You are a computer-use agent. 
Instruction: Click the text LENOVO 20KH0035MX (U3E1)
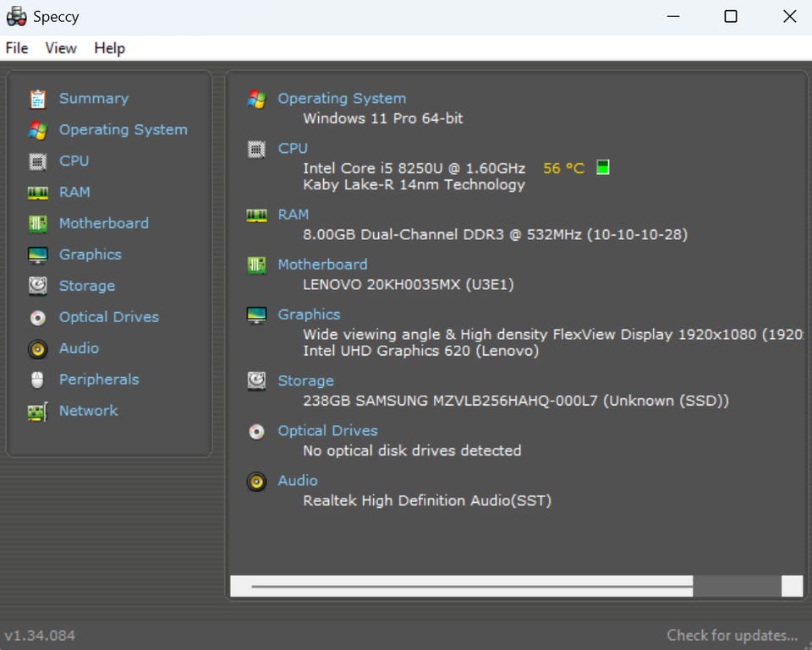[x=408, y=285]
